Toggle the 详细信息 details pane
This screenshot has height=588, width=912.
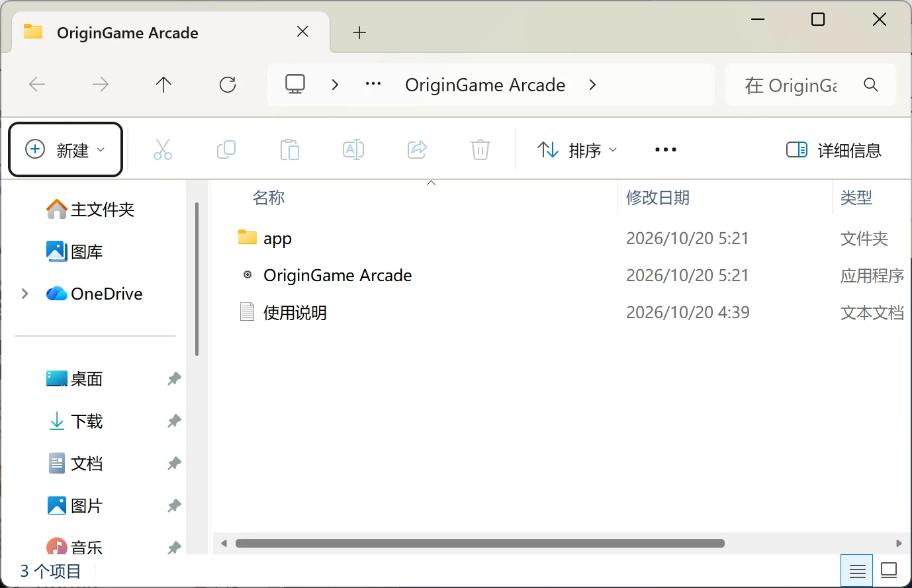833,150
